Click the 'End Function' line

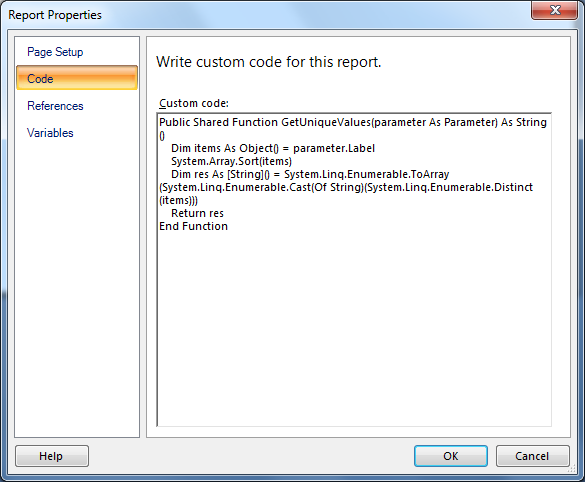193,226
